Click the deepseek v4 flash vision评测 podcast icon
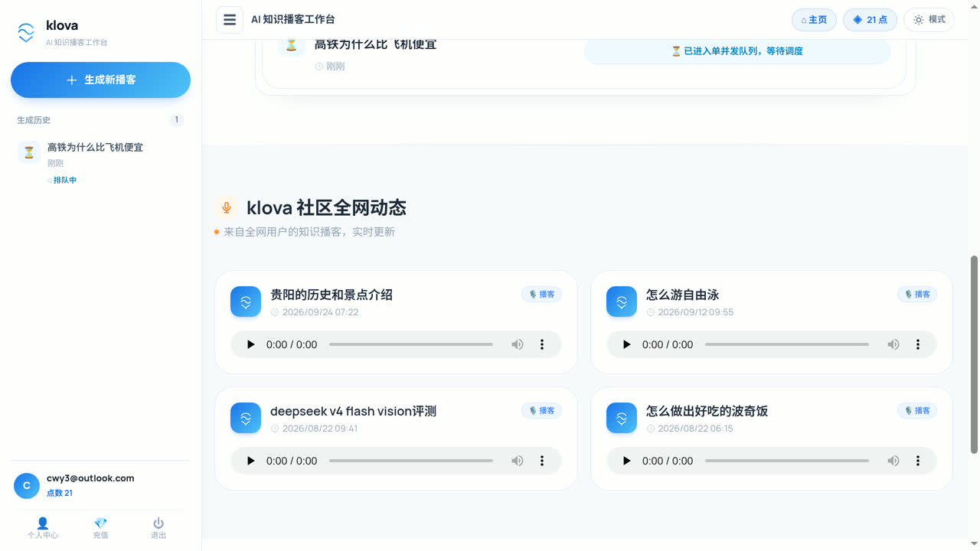 coord(246,418)
